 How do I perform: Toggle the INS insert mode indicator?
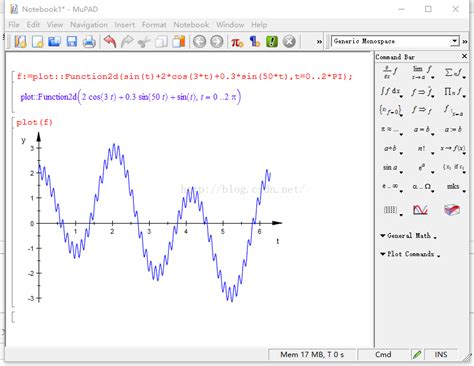[x=441, y=355]
